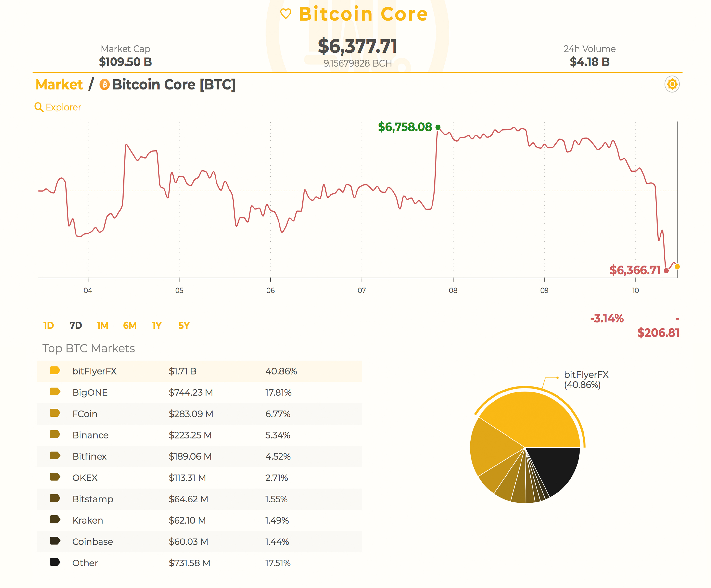
Task: Select the Bitfinex market name
Action: pos(89,457)
